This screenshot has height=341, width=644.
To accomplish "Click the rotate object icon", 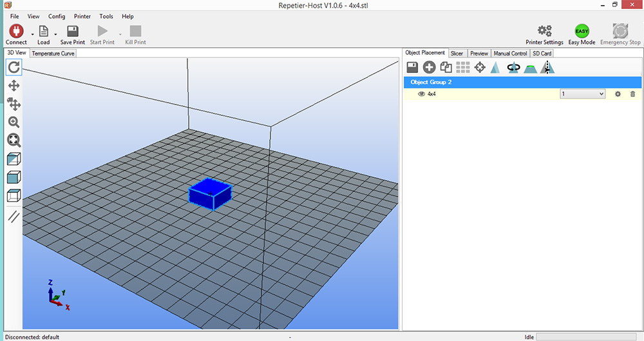I will pos(513,67).
